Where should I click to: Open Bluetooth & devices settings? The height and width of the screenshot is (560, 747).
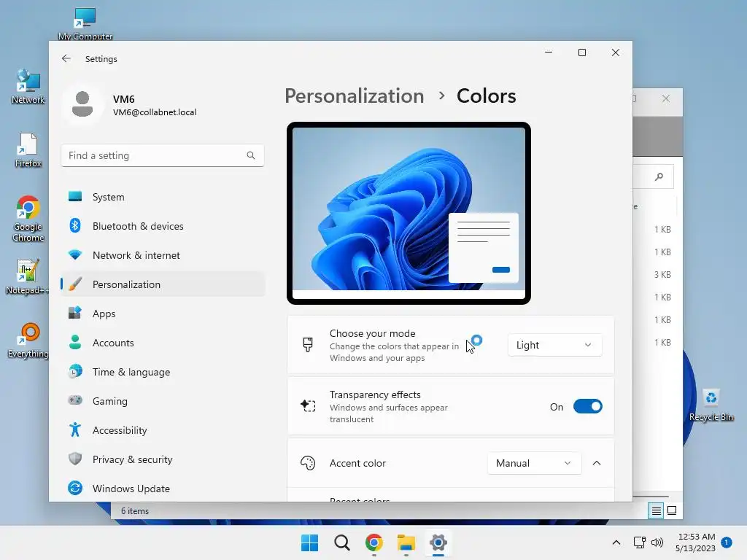[x=163, y=226]
